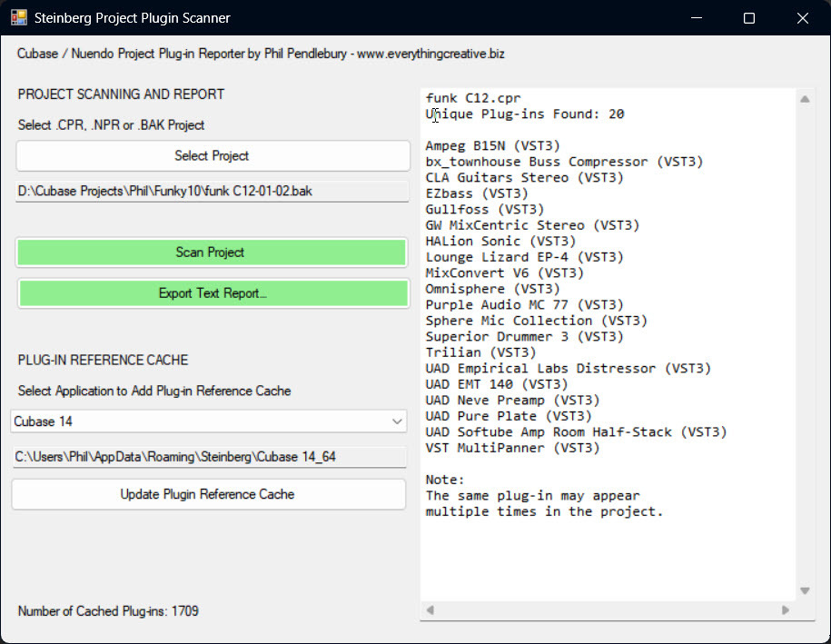This screenshot has height=644, width=831.
Task: Click the report scroll up arrow
Action: click(x=805, y=99)
